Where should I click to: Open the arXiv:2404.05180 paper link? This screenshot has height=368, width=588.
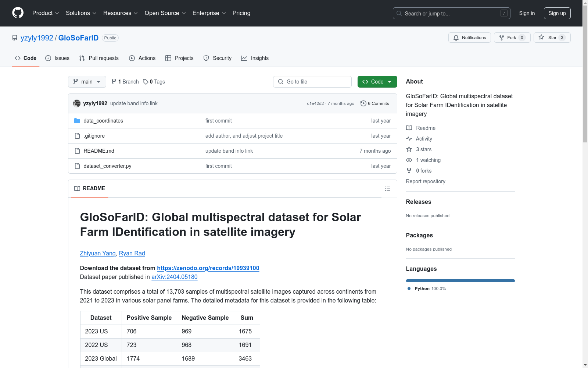[175, 277]
